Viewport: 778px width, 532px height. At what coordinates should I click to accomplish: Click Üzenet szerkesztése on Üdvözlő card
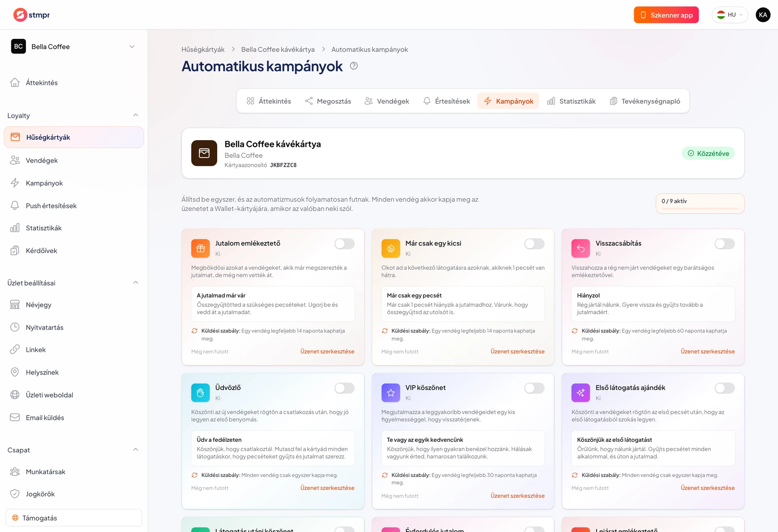(x=327, y=488)
